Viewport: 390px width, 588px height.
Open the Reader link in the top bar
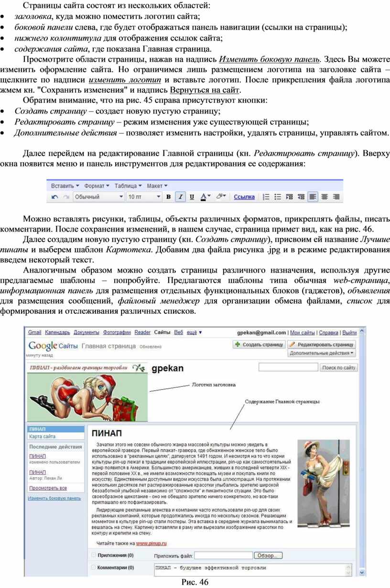(142, 332)
